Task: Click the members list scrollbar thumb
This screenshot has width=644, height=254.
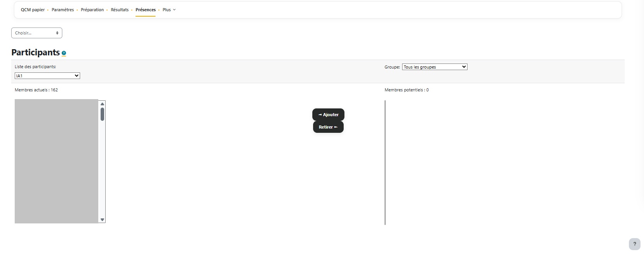Action: pos(102,114)
